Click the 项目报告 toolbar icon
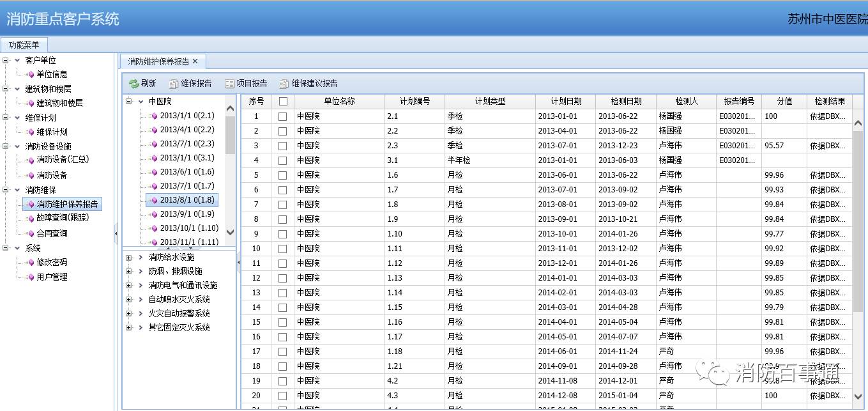The image size is (868, 411). pyautogui.click(x=230, y=84)
